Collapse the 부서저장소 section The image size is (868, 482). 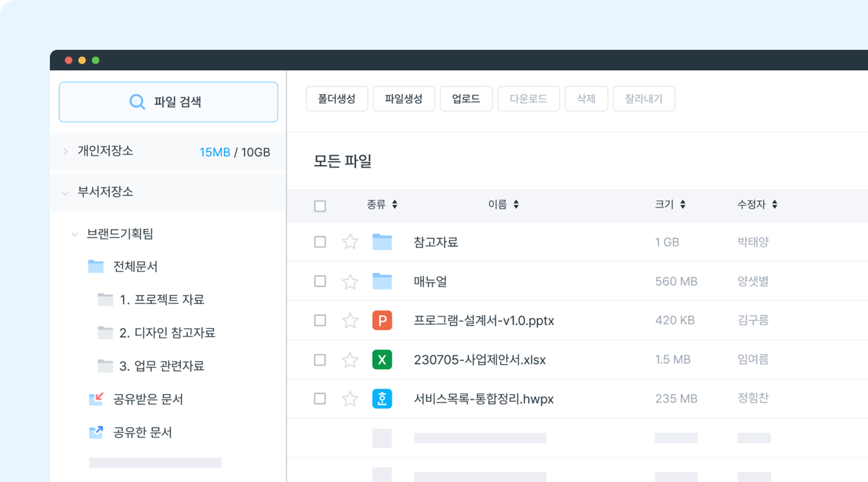(65, 193)
